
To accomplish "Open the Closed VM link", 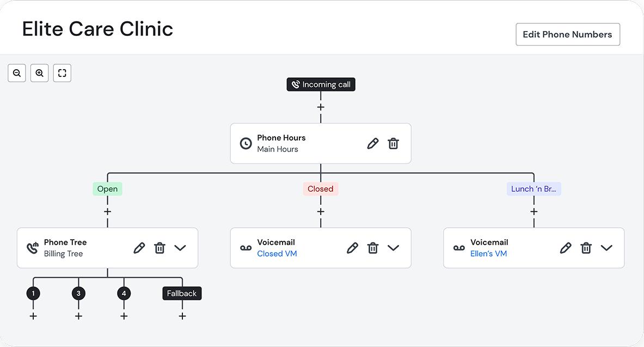I will tap(277, 254).
